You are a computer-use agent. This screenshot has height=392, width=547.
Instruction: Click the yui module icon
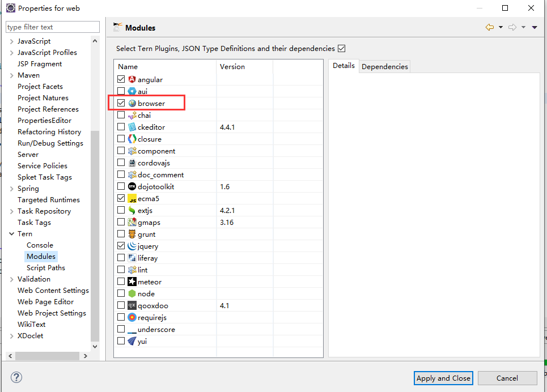[x=132, y=341]
